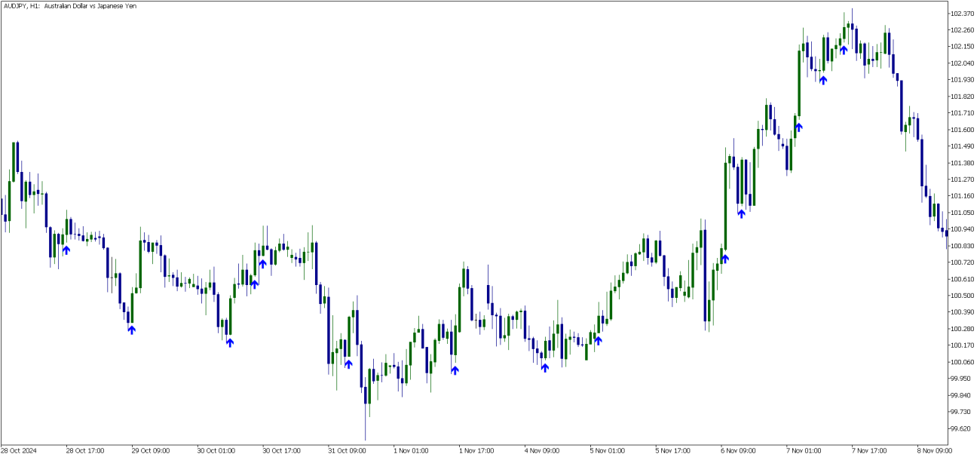This screenshot has width=980, height=457.
Task: Click the vertical price scale to rescale chart
Action: [x=962, y=226]
